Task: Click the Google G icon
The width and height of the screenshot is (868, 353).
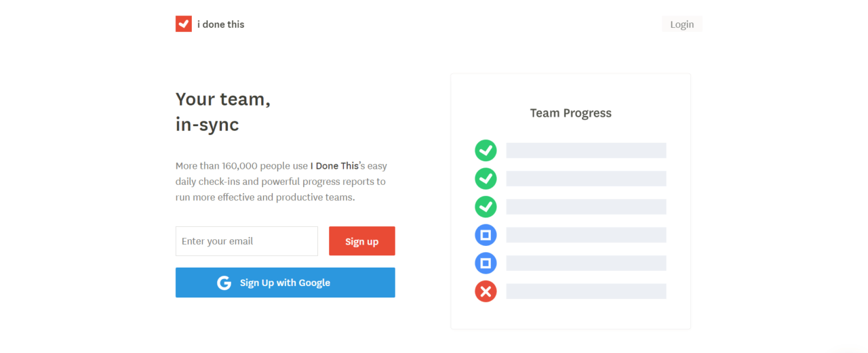Action: tap(224, 283)
